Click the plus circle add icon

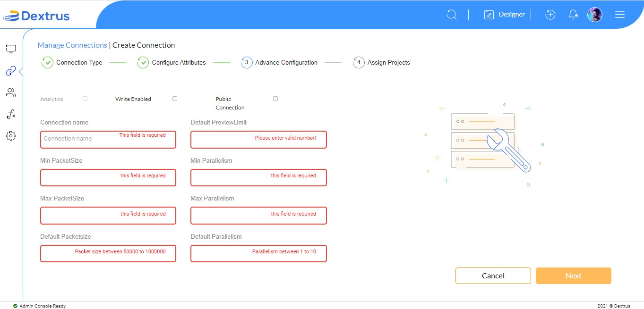pyautogui.click(x=550, y=15)
